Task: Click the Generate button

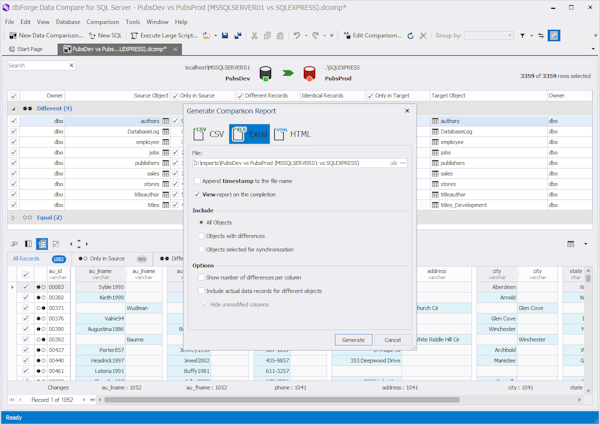Action: 353,340
